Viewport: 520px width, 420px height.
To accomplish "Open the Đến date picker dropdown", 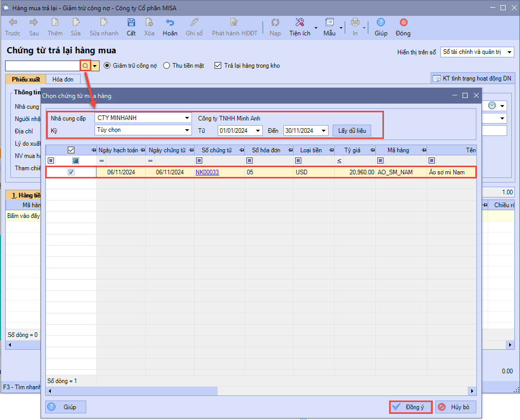I will click(323, 131).
